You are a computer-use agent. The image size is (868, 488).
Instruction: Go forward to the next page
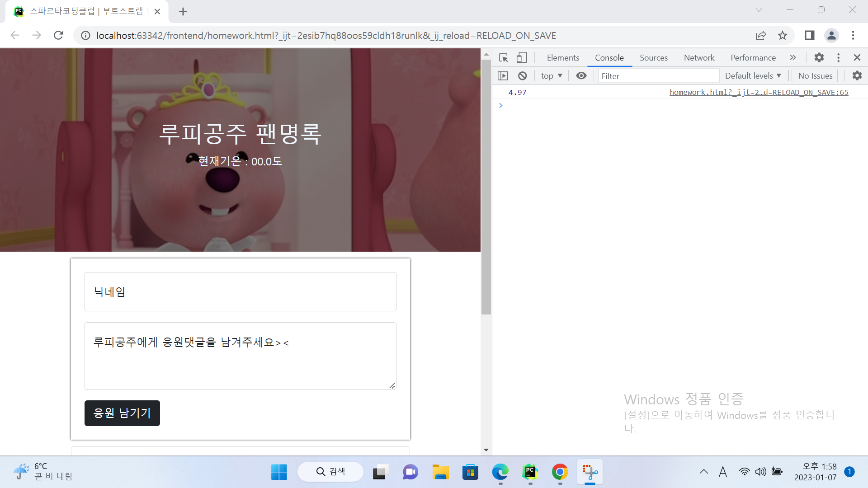[x=37, y=35]
